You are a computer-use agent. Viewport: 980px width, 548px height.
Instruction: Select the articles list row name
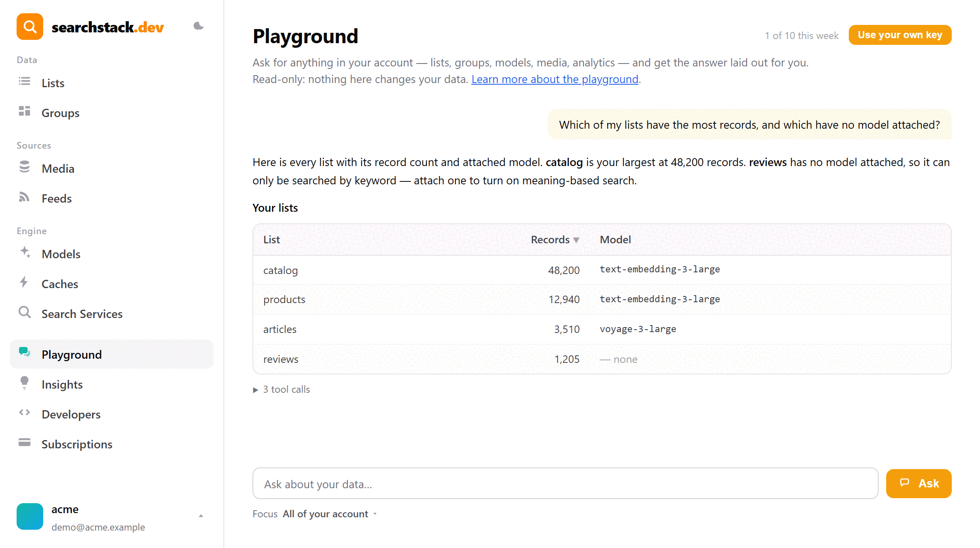(280, 329)
